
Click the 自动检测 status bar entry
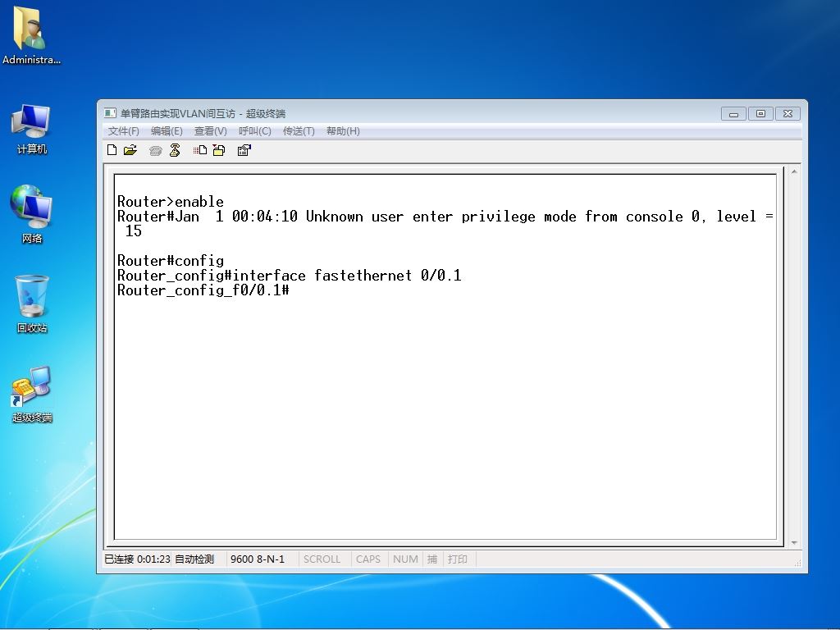pos(194,559)
